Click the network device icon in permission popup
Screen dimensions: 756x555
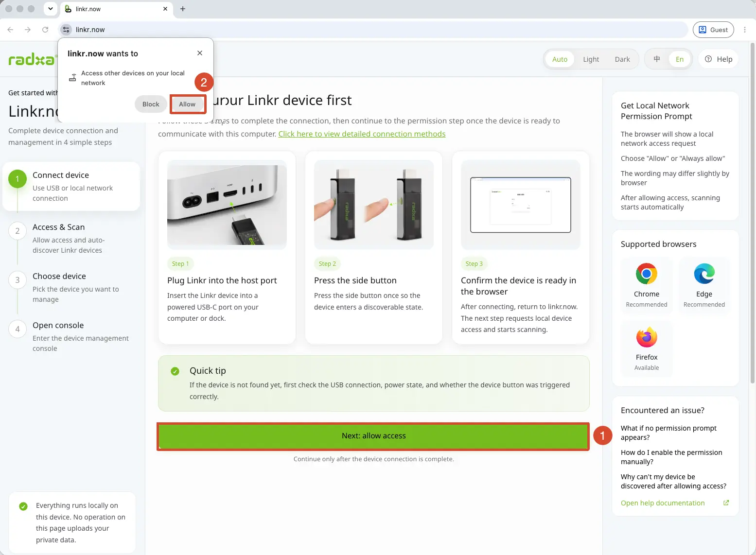click(x=72, y=78)
